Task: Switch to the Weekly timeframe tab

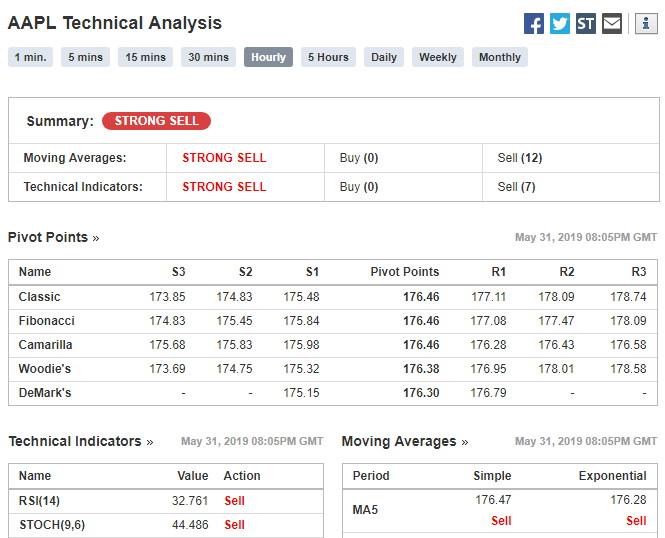Action: [438, 57]
